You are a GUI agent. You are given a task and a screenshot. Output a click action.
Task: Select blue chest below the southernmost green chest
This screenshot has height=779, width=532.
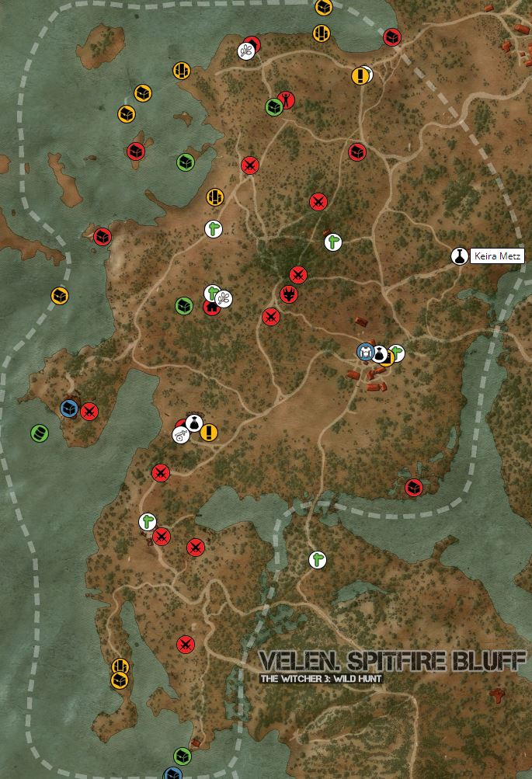(x=173, y=774)
